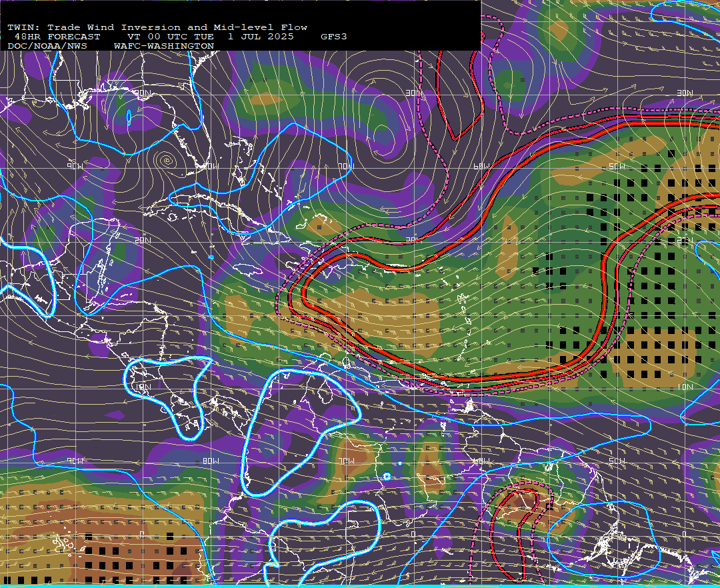
Task: Click the 90W label over the Gulf of Mexico
Action: click(75, 166)
